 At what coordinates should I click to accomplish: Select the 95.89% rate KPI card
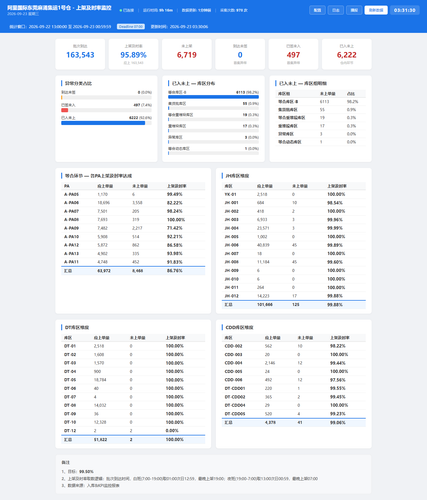(x=133, y=54)
